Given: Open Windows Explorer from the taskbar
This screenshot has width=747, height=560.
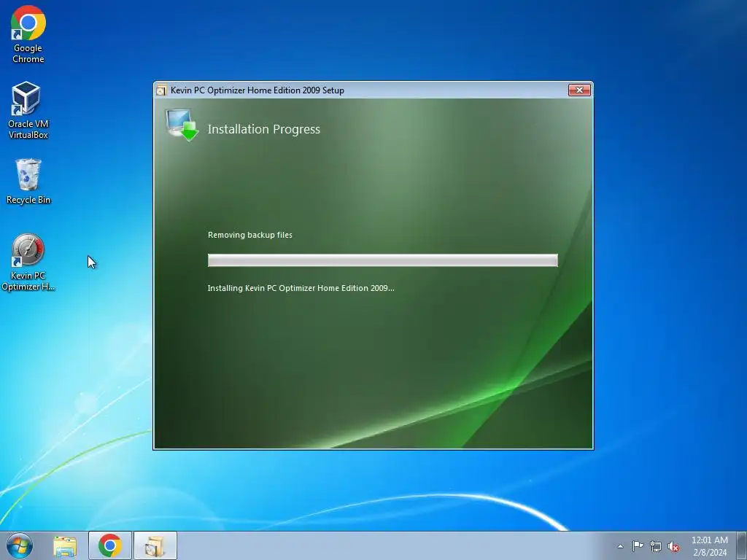Looking at the screenshot, I should (65, 545).
